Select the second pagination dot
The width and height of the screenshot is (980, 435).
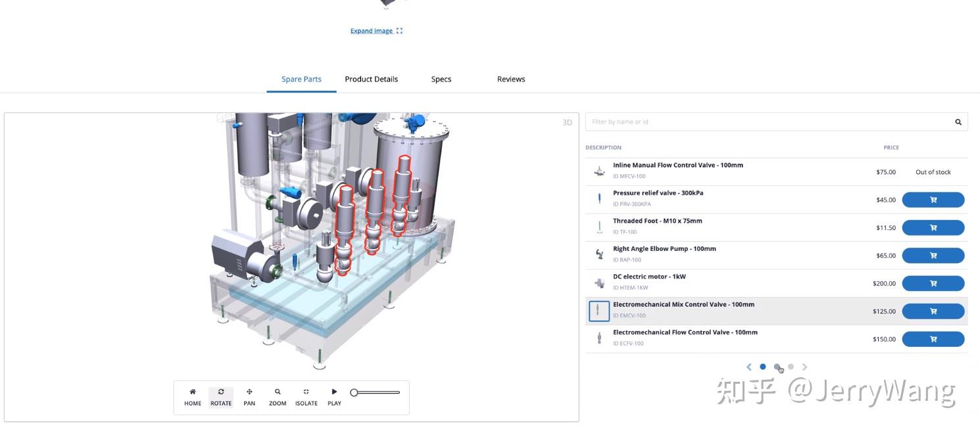tap(777, 367)
